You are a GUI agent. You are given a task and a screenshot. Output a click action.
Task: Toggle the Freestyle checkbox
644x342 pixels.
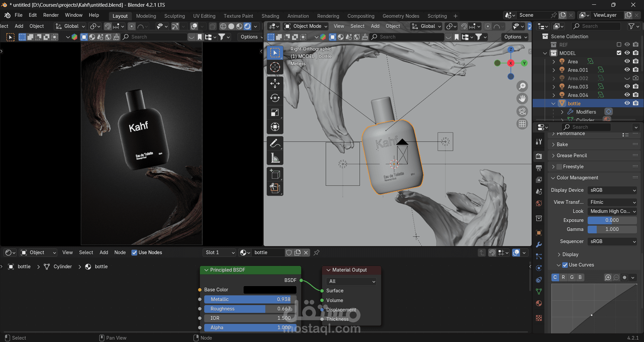(x=559, y=167)
